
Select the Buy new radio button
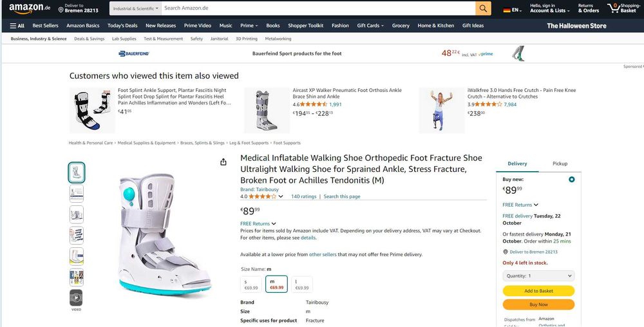point(571,180)
